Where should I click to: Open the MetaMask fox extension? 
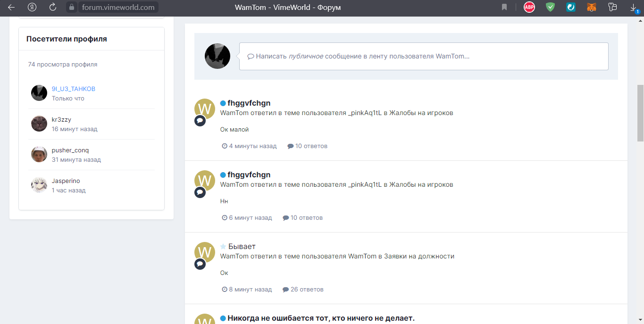592,7
